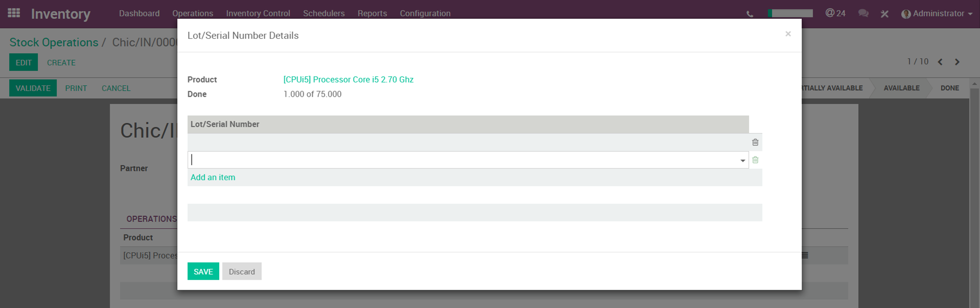980x308 pixels.
Task: Click the Create button
Action: pyautogui.click(x=61, y=62)
